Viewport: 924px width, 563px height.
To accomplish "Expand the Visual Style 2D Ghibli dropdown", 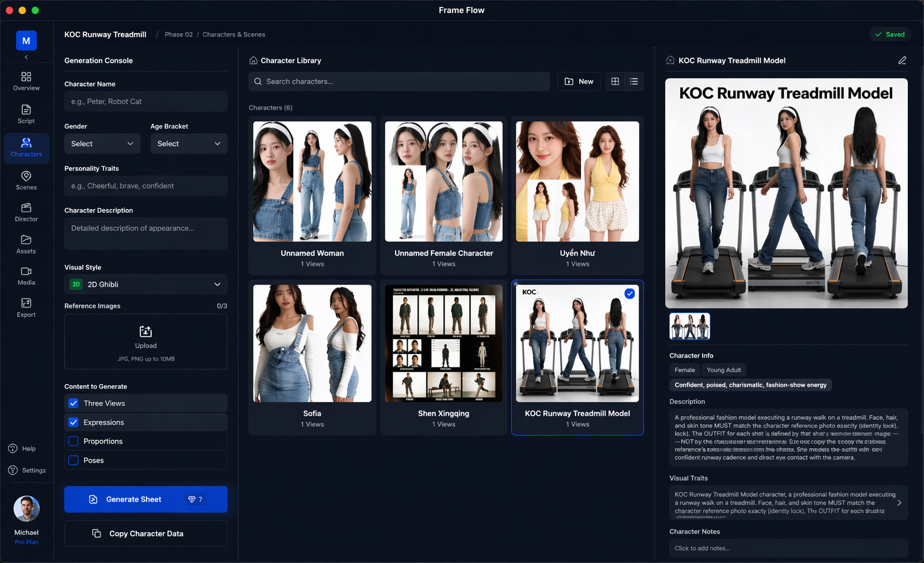I will click(x=145, y=284).
